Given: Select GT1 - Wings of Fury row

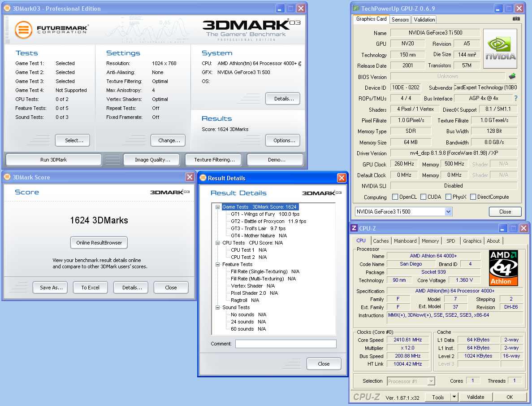Looking at the screenshot, I should pos(265,214).
